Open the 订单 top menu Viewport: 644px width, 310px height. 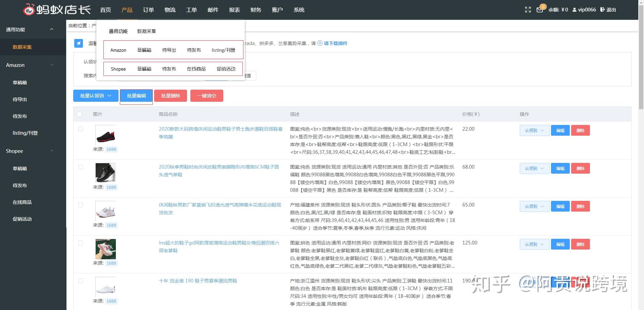point(148,10)
